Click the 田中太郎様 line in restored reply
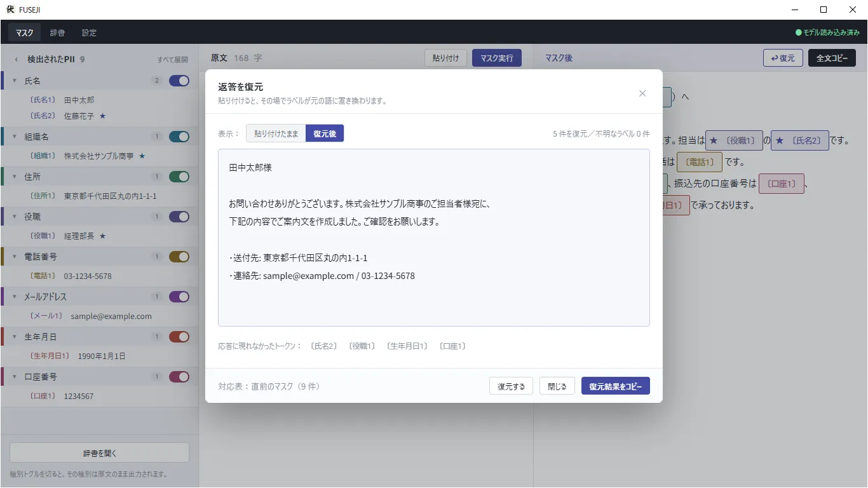This screenshot has width=868, height=488. click(250, 168)
